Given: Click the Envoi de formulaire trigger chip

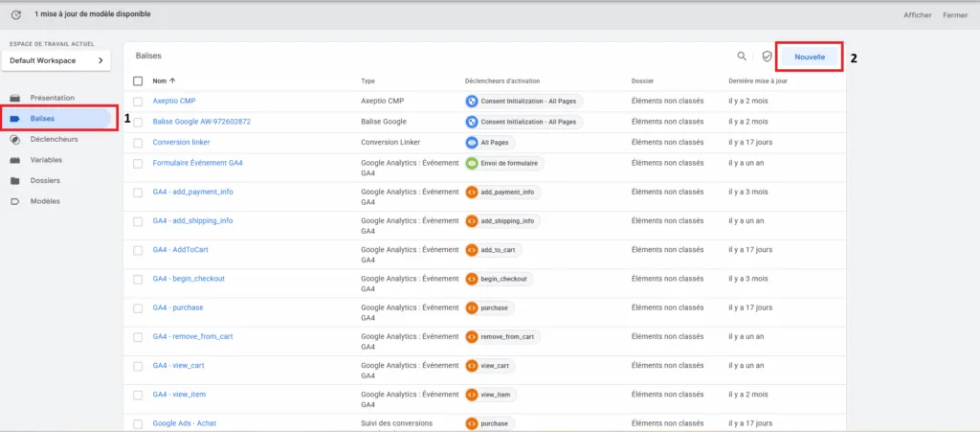Looking at the screenshot, I should tap(505, 163).
